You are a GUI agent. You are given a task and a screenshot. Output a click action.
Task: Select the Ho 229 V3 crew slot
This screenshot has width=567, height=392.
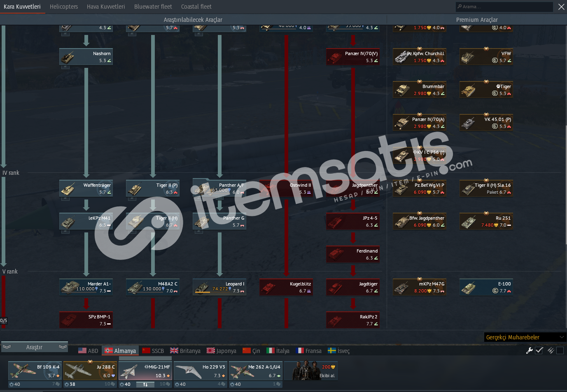coord(200,371)
